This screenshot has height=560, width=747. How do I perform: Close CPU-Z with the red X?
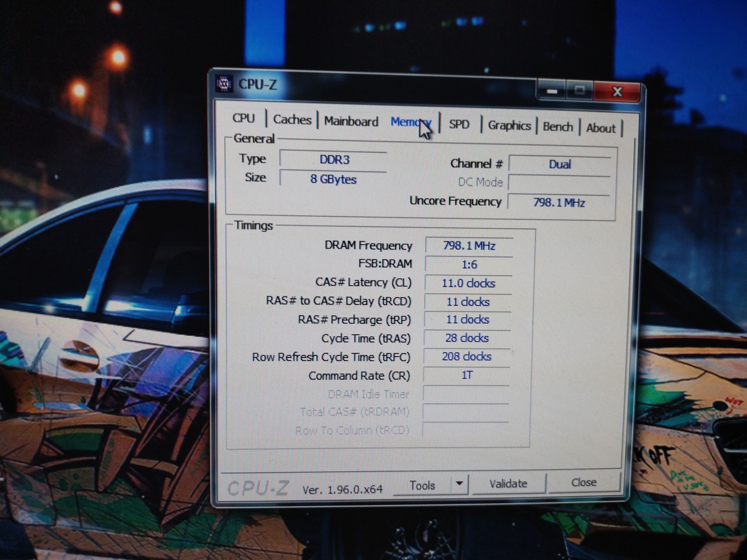pyautogui.click(x=617, y=92)
